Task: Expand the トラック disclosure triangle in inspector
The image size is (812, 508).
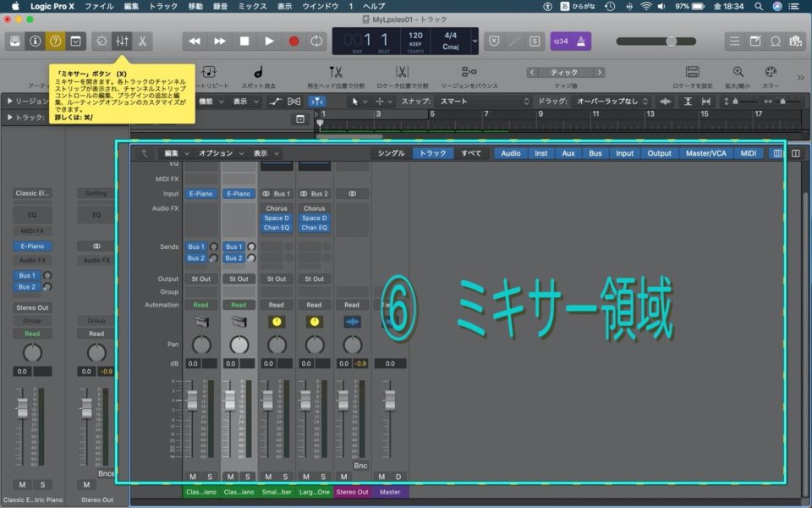Action: pyautogui.click(x=10, y=118)
